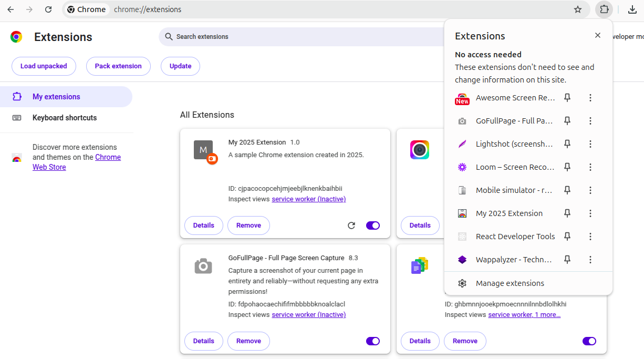Viewport: 644px width, 359px height.
Task: Launch Mobile simulator from popup list
Action: pos(504,190)
